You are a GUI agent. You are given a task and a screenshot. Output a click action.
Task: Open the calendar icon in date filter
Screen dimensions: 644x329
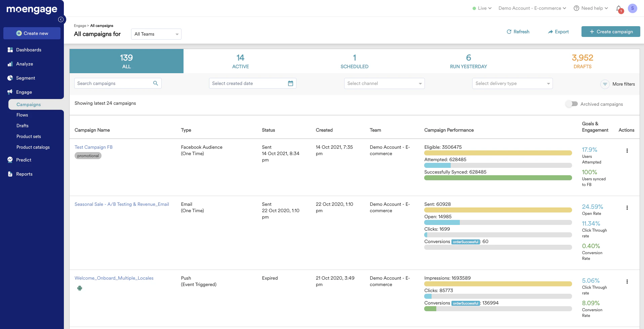click(x=290, y=83)
